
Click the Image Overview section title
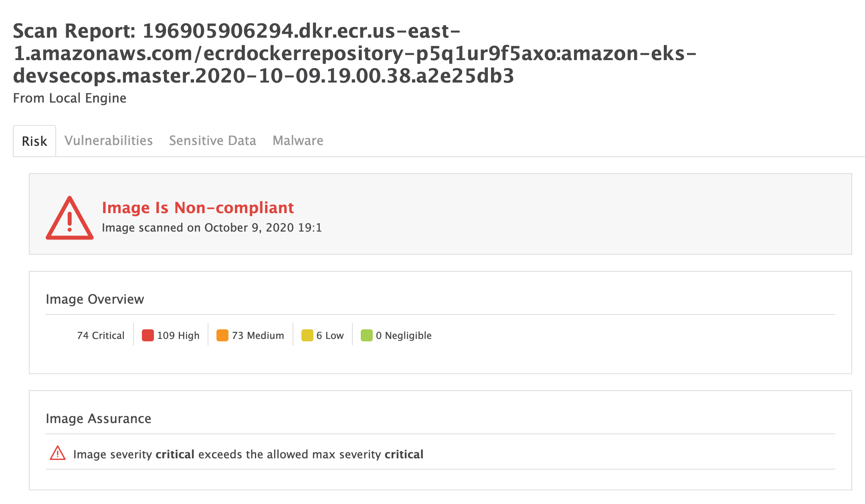click(x=95, y=299)
